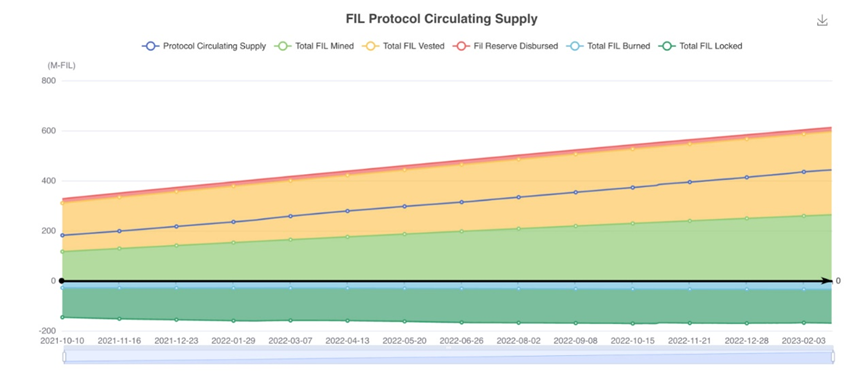The height and width of the screenshot is (377, 865).
Task: Click the middle of the data zoom bar
Action: point(448,357)
